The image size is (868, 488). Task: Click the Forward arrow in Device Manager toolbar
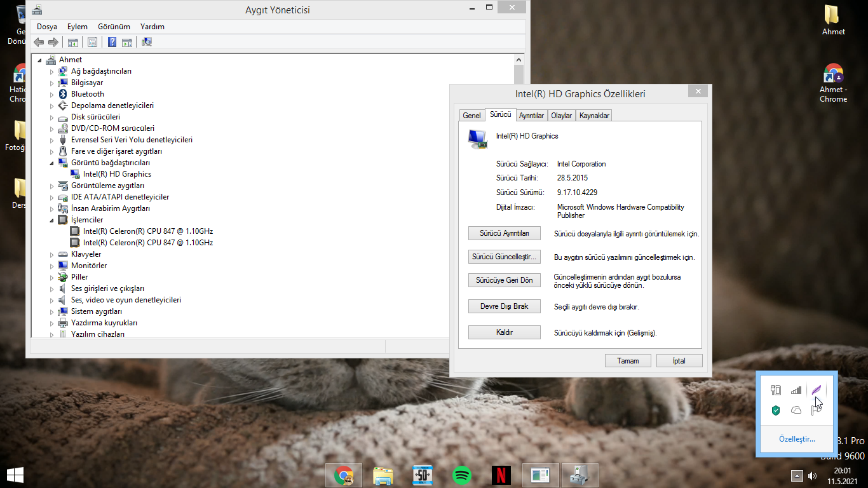(53, 43)
